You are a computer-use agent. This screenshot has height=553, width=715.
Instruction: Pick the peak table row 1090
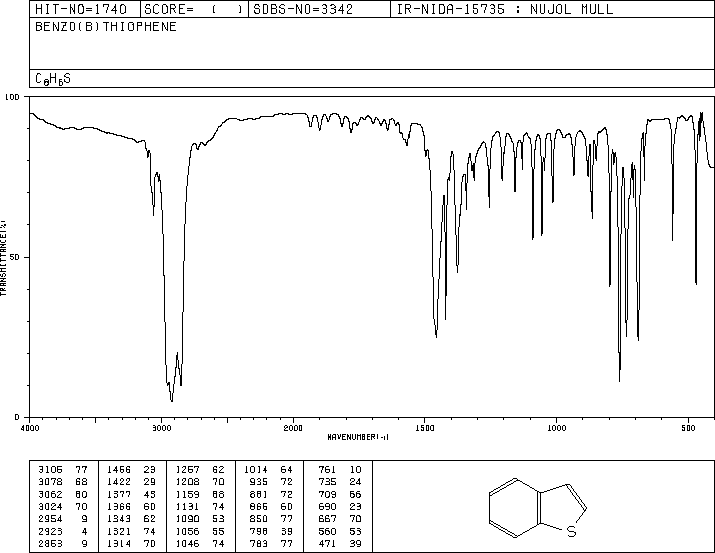pyautogui.click(x=200, y=519)
